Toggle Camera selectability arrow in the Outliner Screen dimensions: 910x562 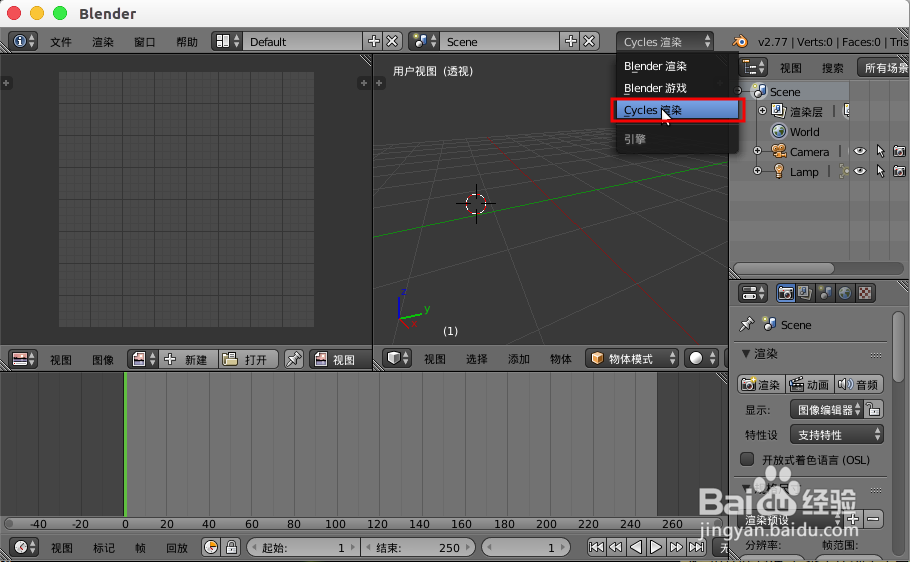point(880,151)
